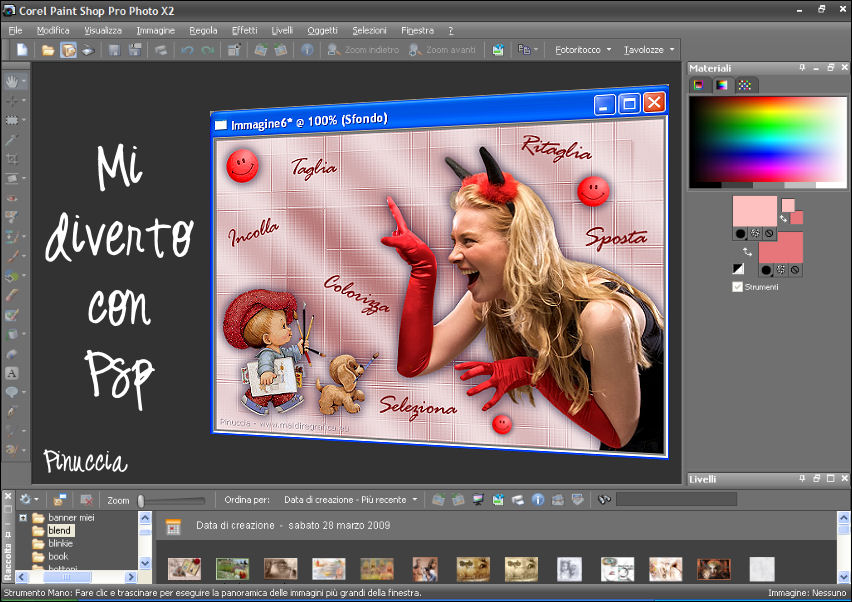Open Ordina per sorting dropdown
852x602 pixels.
(351, 499)
